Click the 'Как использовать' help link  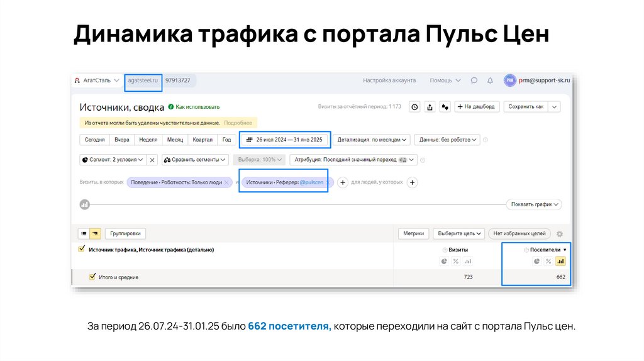point(197,107)
